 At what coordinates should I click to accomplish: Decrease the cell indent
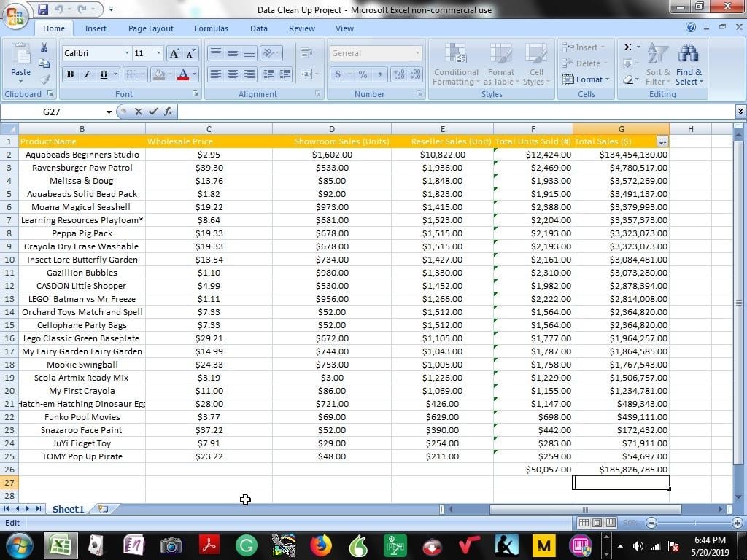coord(268,74)
